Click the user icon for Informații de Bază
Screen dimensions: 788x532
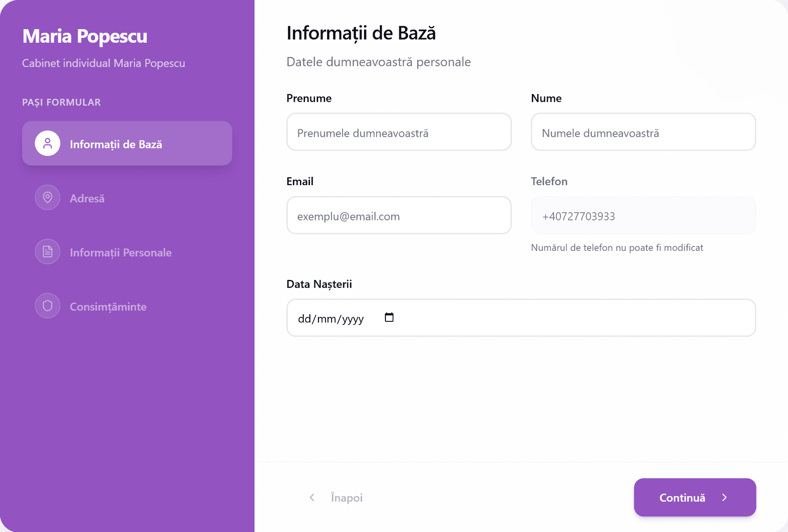pyautogui.click(x=48, y=143)
